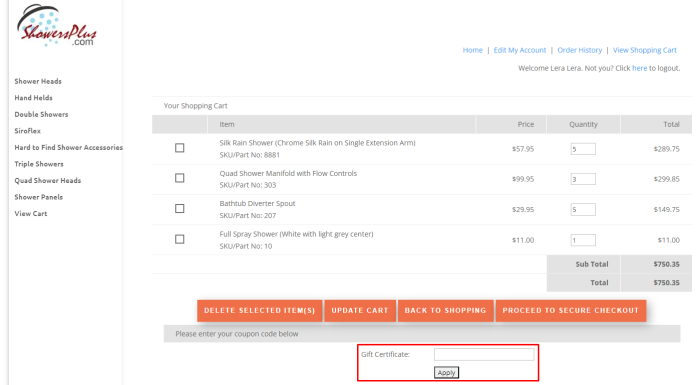
Task: Browse the Shower Panels category
Action: 38,197
